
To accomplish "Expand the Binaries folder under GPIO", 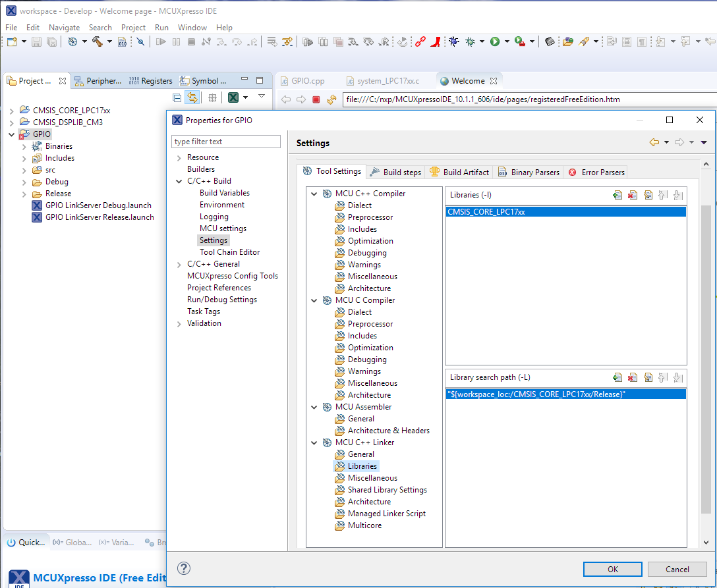I will point(24,147).
